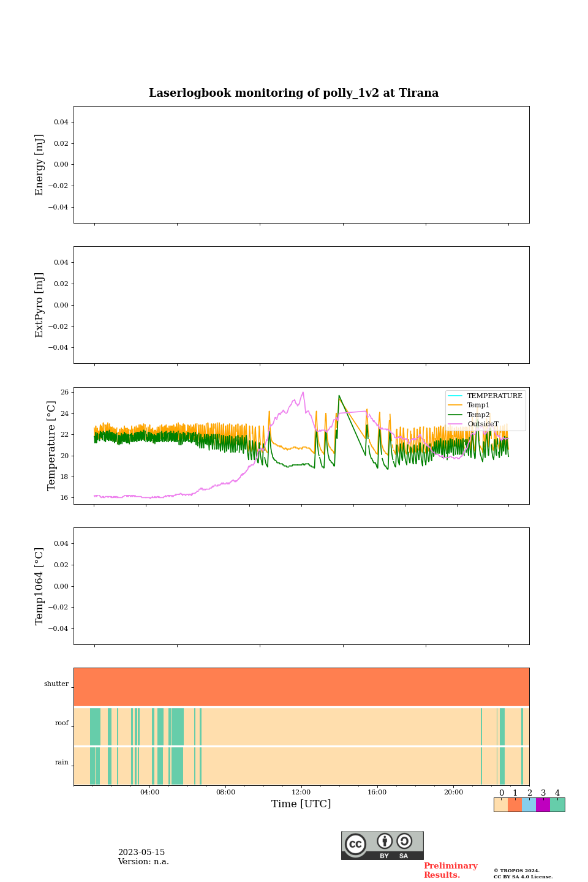Click the OutsideT legend entry
Viewport: 588px width, 882px height.
[473, 424]
